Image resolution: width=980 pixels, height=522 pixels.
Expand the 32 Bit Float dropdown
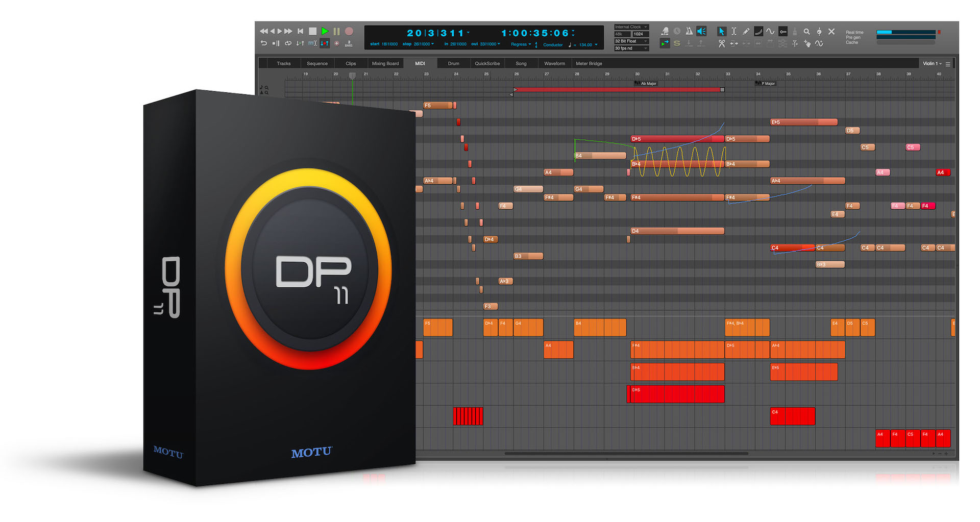pyautogui.click(x=631, y=41)
